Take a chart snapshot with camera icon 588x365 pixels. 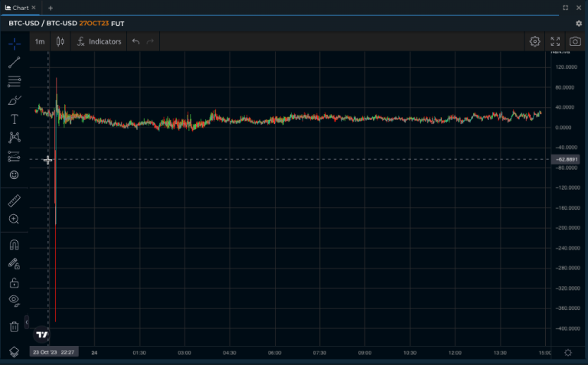[574, 41]
